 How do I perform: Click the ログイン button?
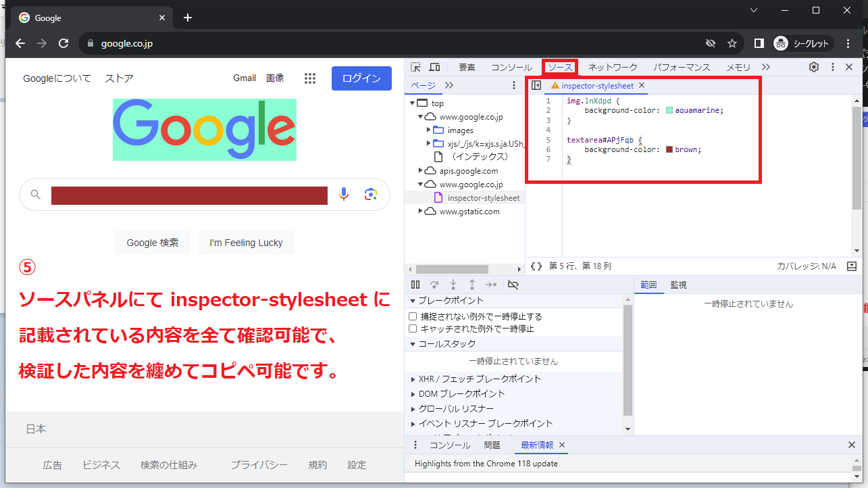361,78
